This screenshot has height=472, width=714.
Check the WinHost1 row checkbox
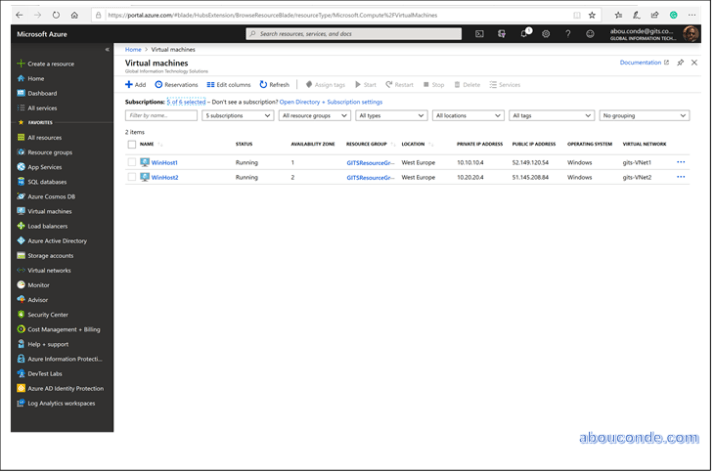pos(132,162)
